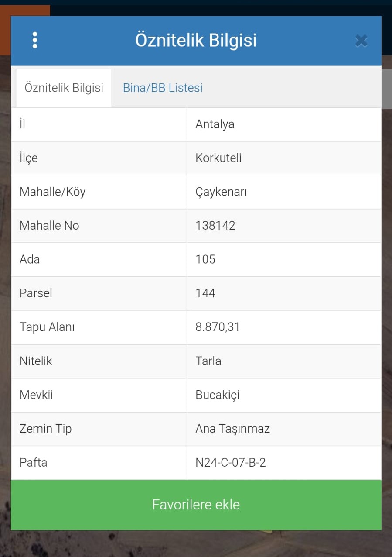Open the three-dot options menu

tap(35, 41)
